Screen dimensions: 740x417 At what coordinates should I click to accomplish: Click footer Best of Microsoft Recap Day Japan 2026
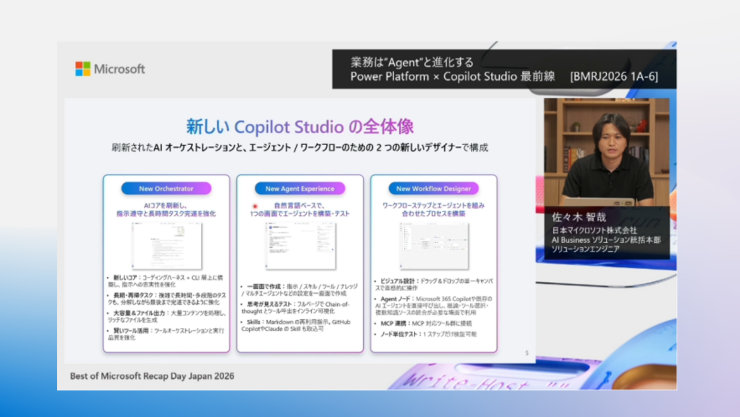(x=152, y=376)
